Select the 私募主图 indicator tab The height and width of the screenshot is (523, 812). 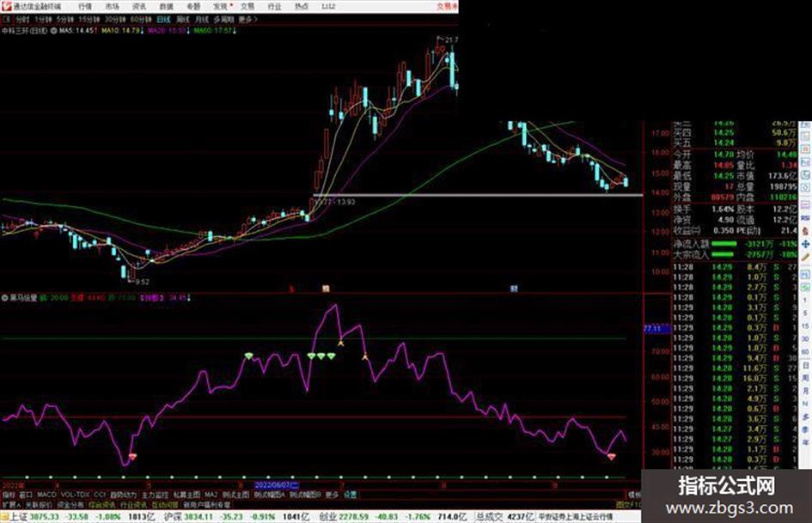(186, 495)
